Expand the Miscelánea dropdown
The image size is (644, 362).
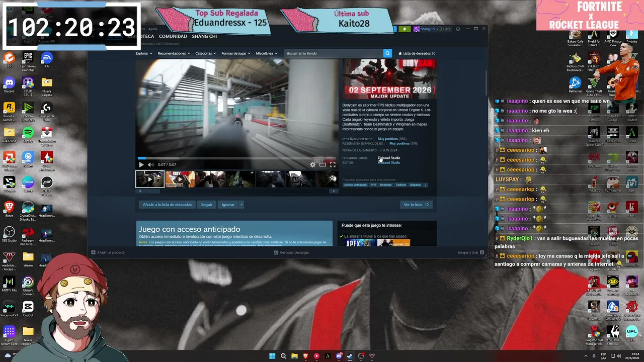point(266,53)
